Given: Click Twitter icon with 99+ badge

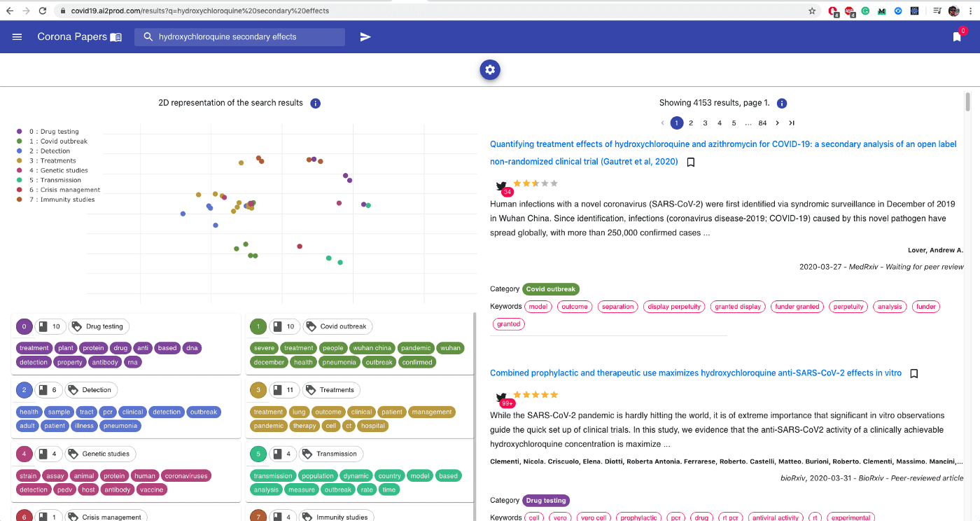Looking at the screenshot, I should pos(502,398).
